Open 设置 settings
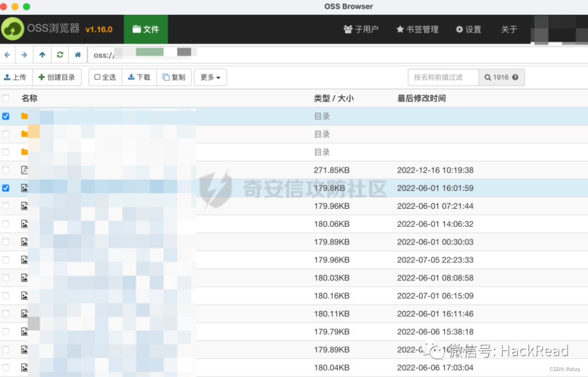 point(468,29)
